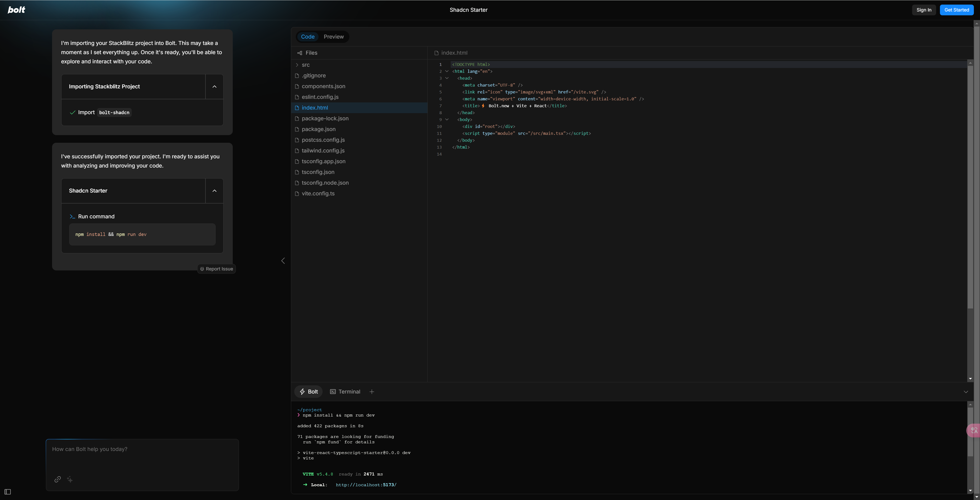Click the green checkmark beside Import bolt-shadcn
Screen dimensions: 980x500
click(73, 112)
